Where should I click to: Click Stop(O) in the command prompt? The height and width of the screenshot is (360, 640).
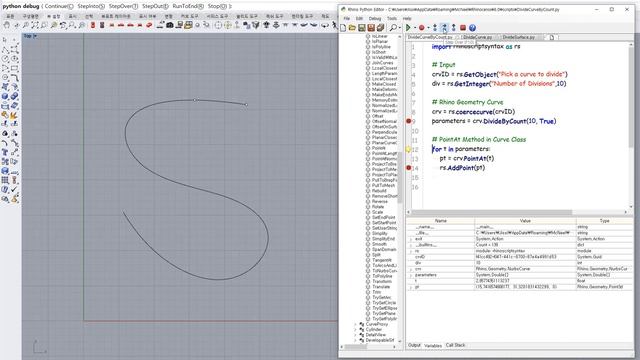point(218,6)
